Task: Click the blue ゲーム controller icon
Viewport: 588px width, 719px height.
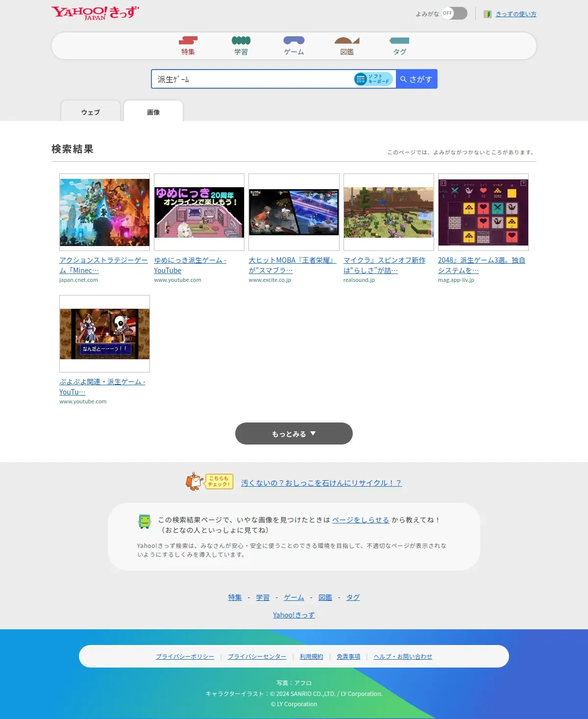Action: pos(294,40)
